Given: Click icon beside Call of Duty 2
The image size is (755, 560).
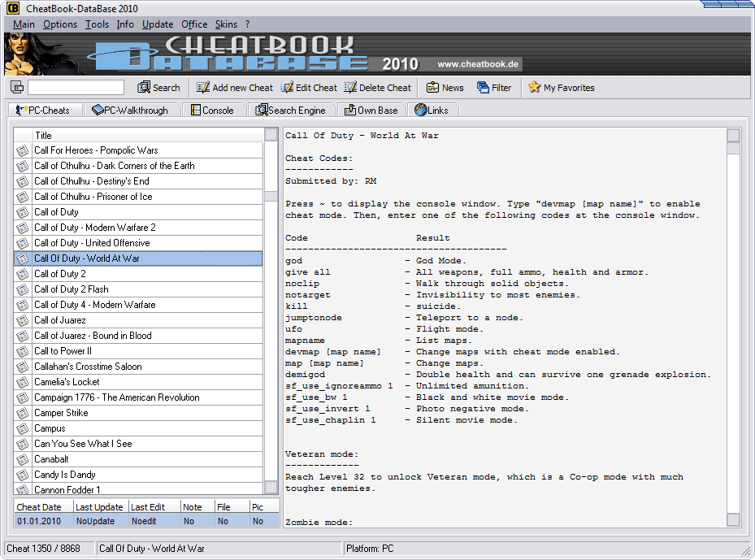Looking at the screenshot, I should [x=22, y=274].
